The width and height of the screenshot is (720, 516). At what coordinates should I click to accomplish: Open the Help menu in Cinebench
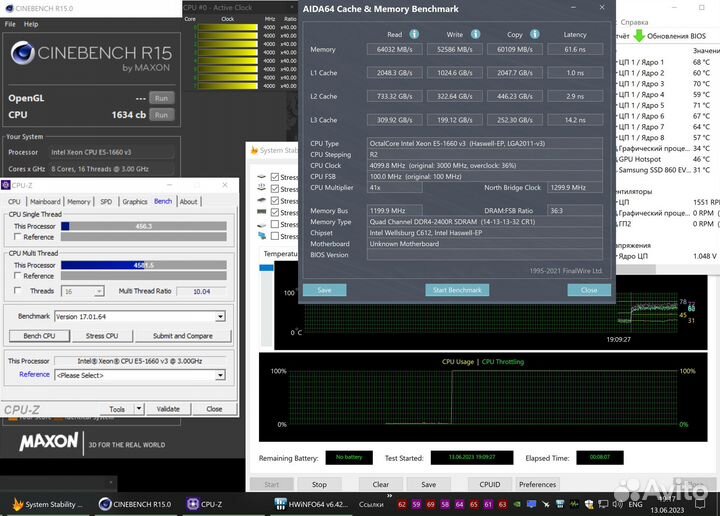coord(31,24)
